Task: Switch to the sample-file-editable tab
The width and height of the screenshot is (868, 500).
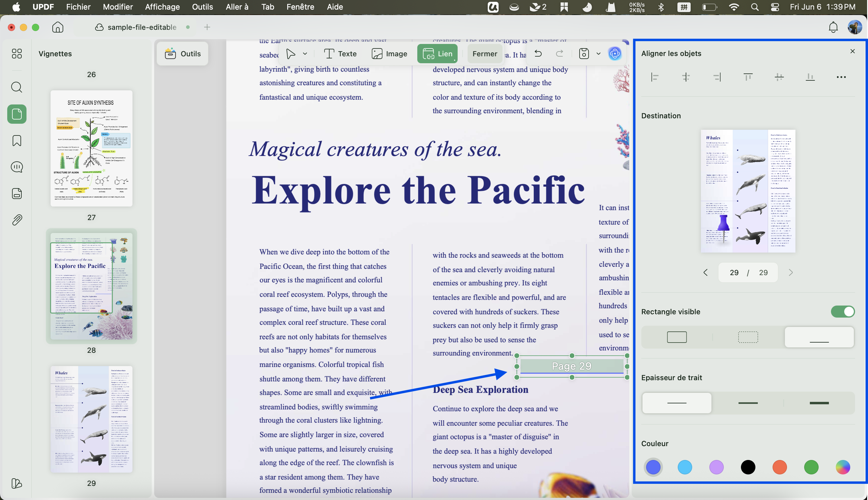Action: (x=142, y=27)
